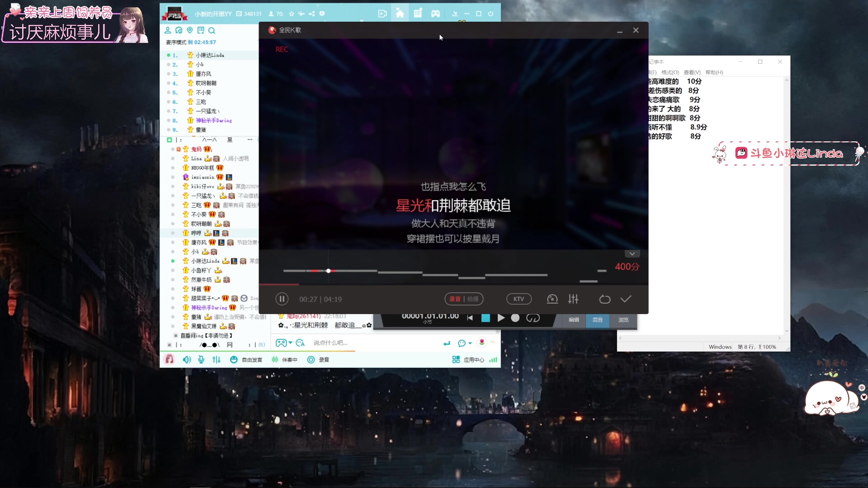Check the network signal strength icon
This screenshot has height=488, width=868.
coord(493,360)
